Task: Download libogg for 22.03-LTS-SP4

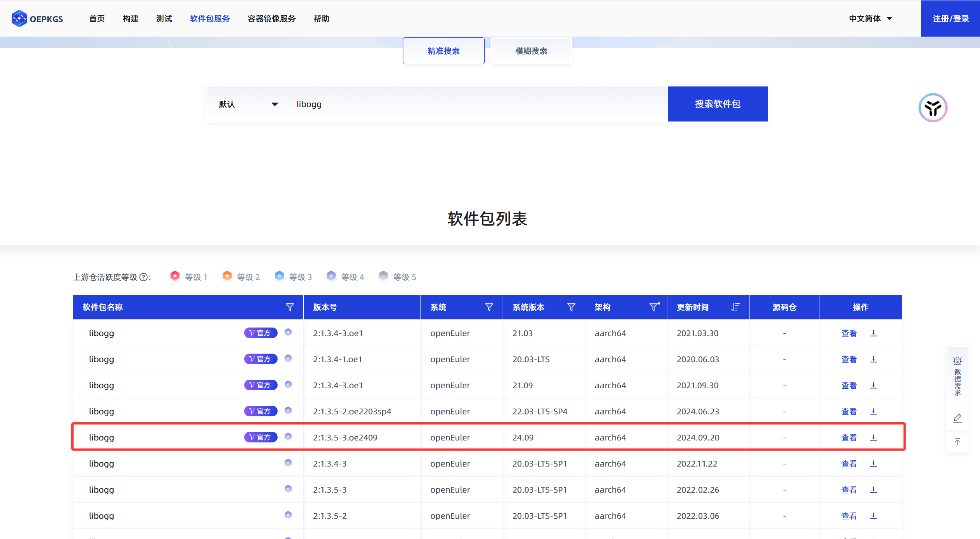Action: click(x=873, y=411)
